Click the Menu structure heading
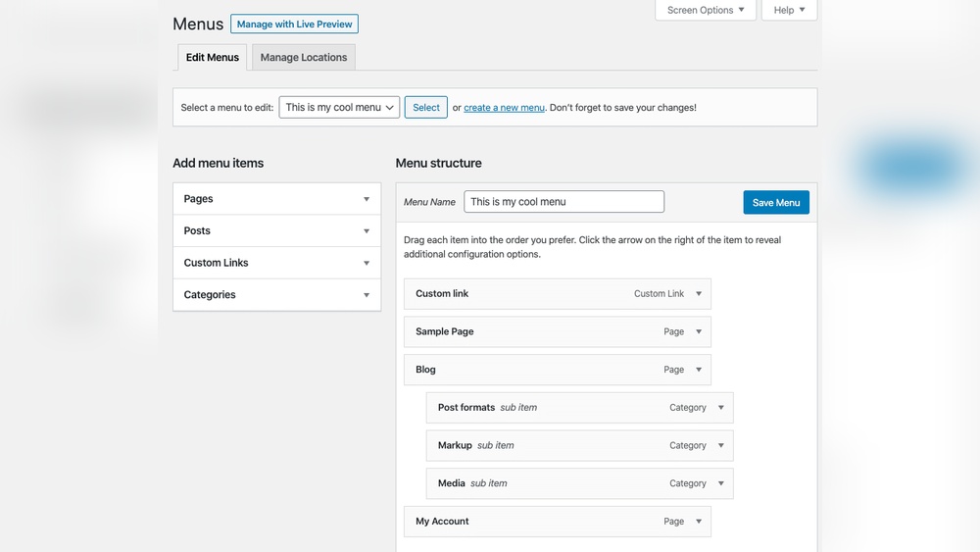 click(438, 163)
